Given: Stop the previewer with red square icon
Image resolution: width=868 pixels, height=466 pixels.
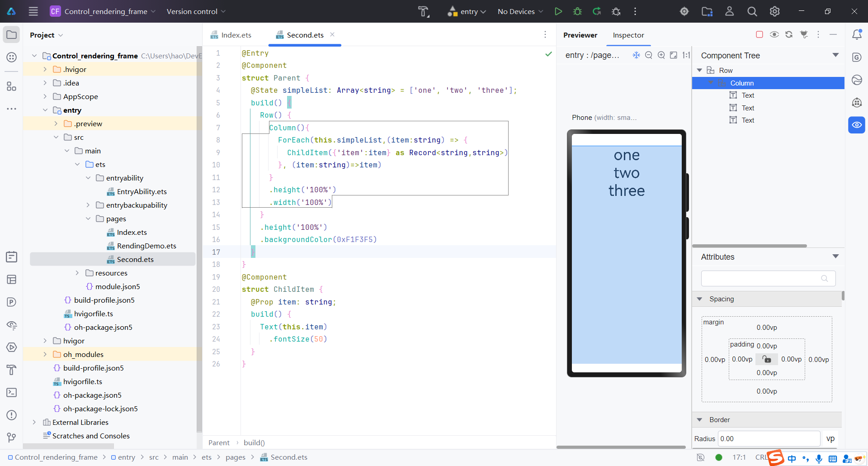Looking at the screenshot, I should (x=759, y=35).
